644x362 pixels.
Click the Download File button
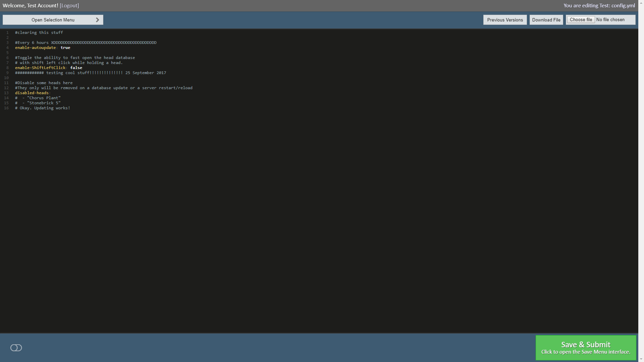click(546, 19)
